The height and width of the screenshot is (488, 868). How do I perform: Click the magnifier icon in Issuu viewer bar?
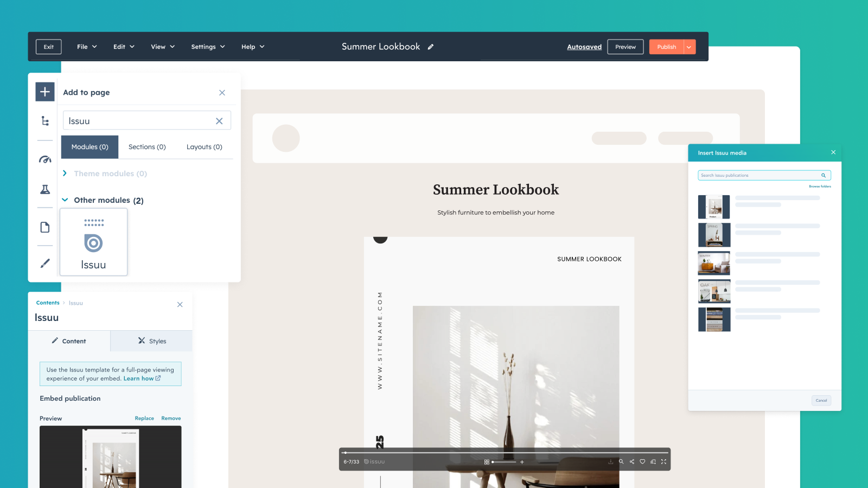621,462
